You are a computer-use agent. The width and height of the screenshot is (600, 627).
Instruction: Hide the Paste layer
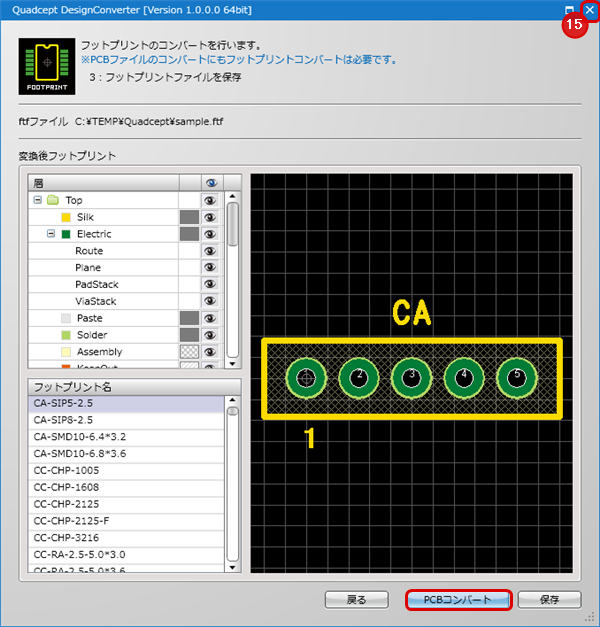click(210, 318)
